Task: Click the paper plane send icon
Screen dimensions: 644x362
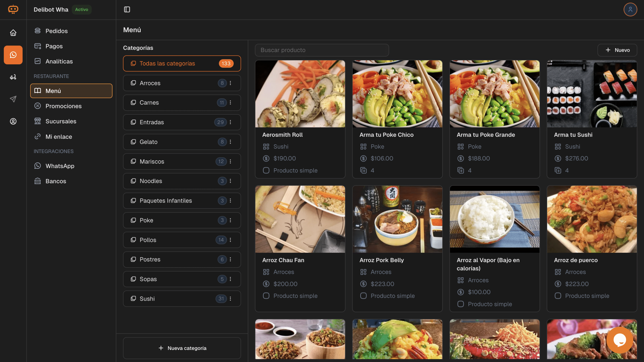Action: pos(13,99)
